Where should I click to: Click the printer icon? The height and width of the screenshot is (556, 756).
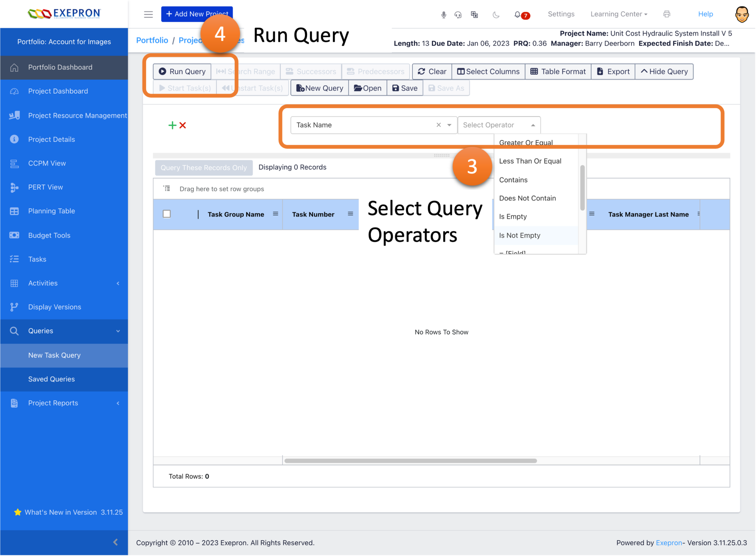666,14
